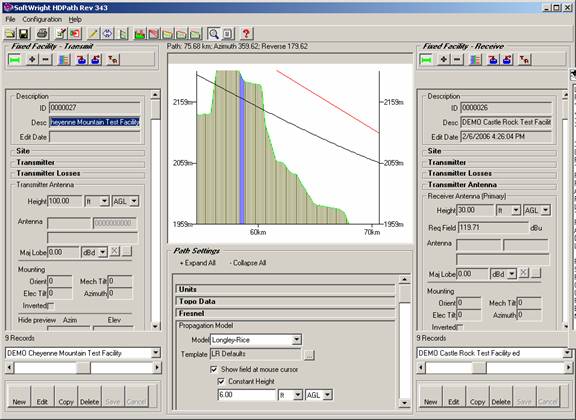This screenshot has width=576, height=420.
Task: Click the Save disk icon in toolbar
Action: click(24, 34)
